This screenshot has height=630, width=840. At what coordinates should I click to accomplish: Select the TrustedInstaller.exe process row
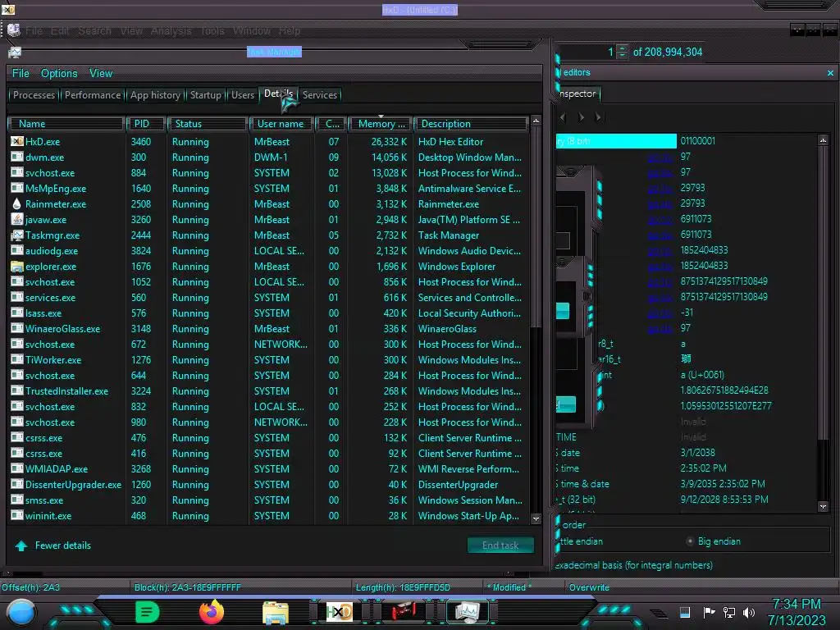click(x=268, y=391)
